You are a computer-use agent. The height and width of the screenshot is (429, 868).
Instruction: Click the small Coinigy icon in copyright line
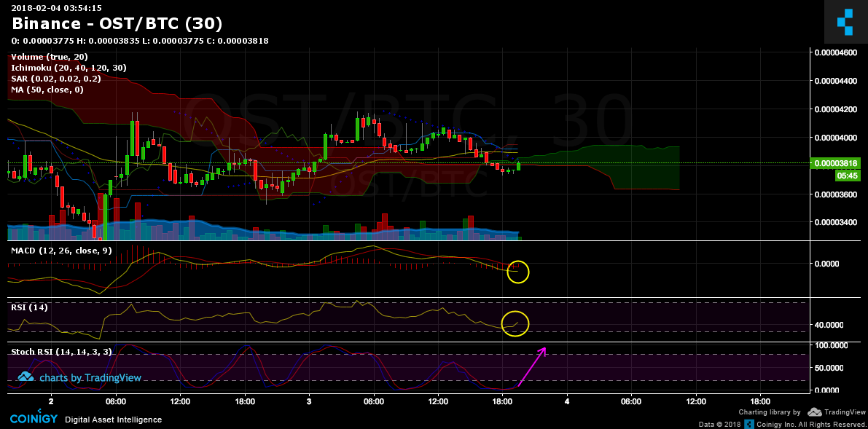749,424
